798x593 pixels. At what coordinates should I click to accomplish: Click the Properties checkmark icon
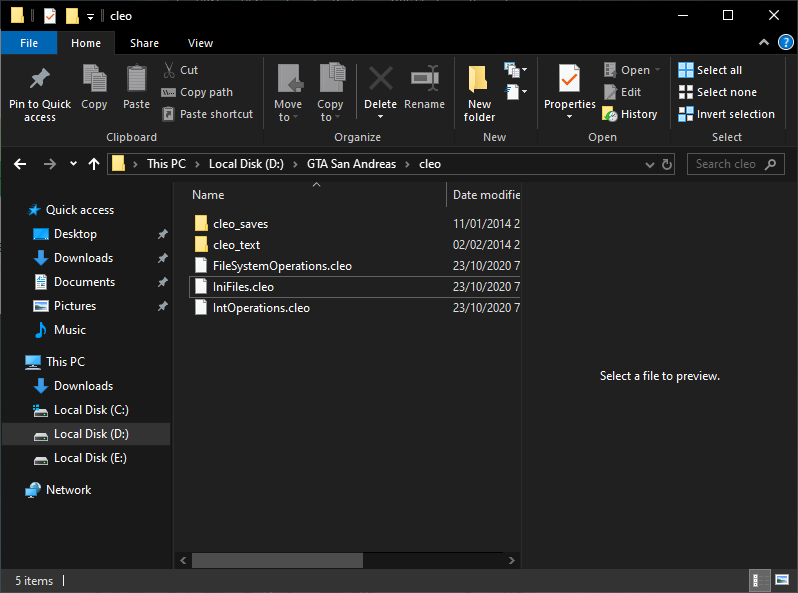pos(569,78)
